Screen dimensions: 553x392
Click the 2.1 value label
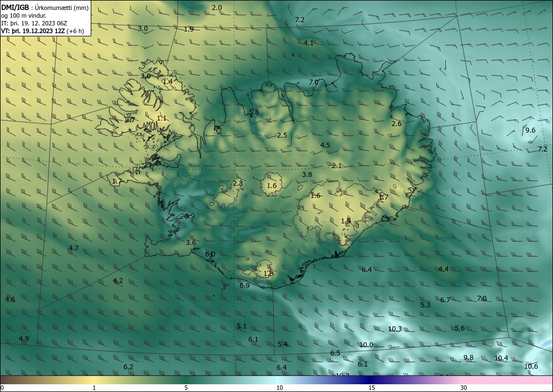tap(337, 166)
